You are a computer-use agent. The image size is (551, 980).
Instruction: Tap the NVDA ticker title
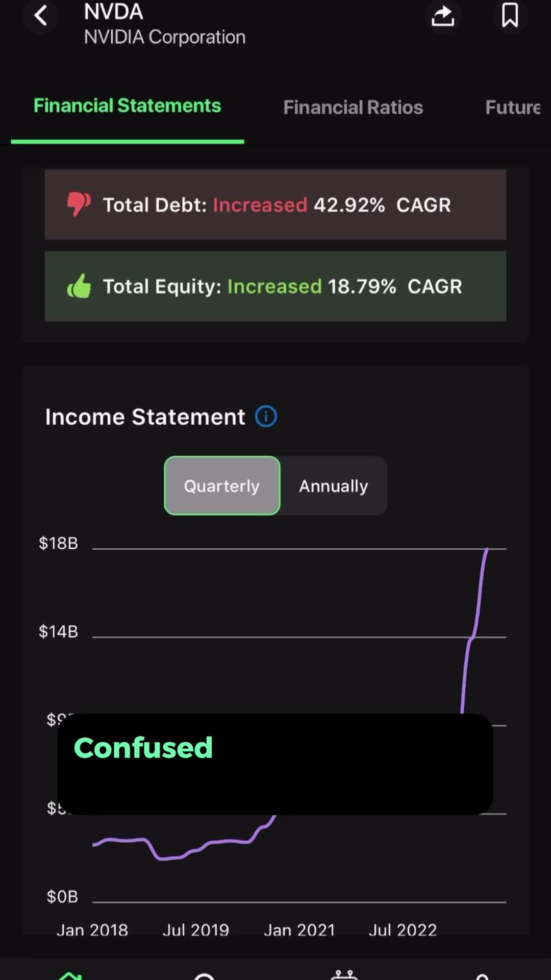(113, 11)
